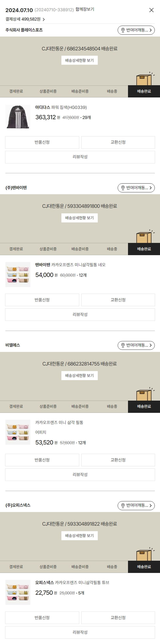Open delivery address for 주식회사 플레이스포츠
160x644 pixels.
136,30
